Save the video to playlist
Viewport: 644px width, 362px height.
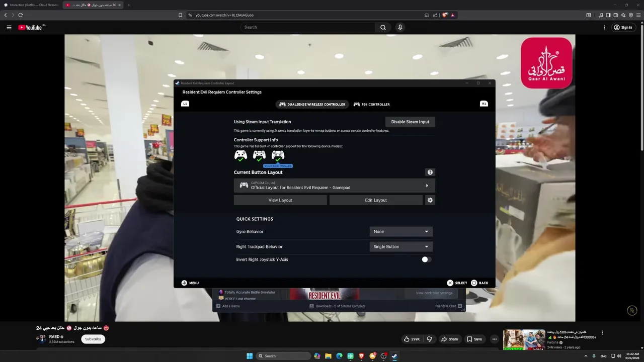click(x=474, y=339)
